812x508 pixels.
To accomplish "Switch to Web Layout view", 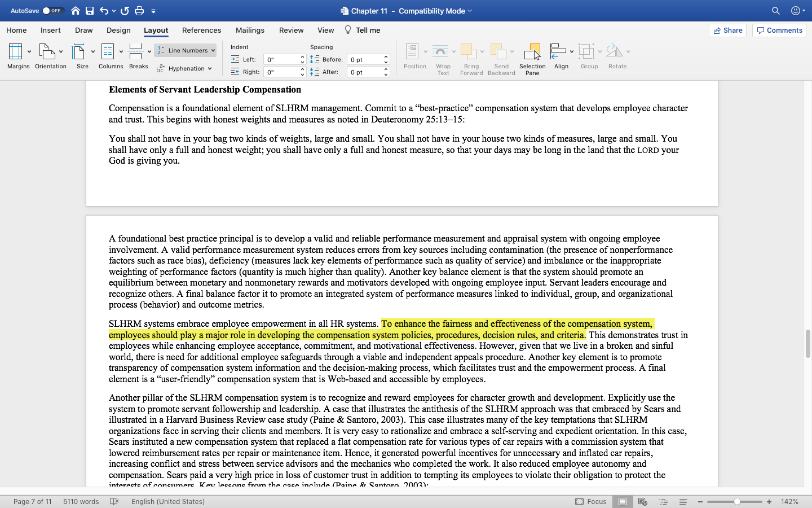I will [642, 501].
